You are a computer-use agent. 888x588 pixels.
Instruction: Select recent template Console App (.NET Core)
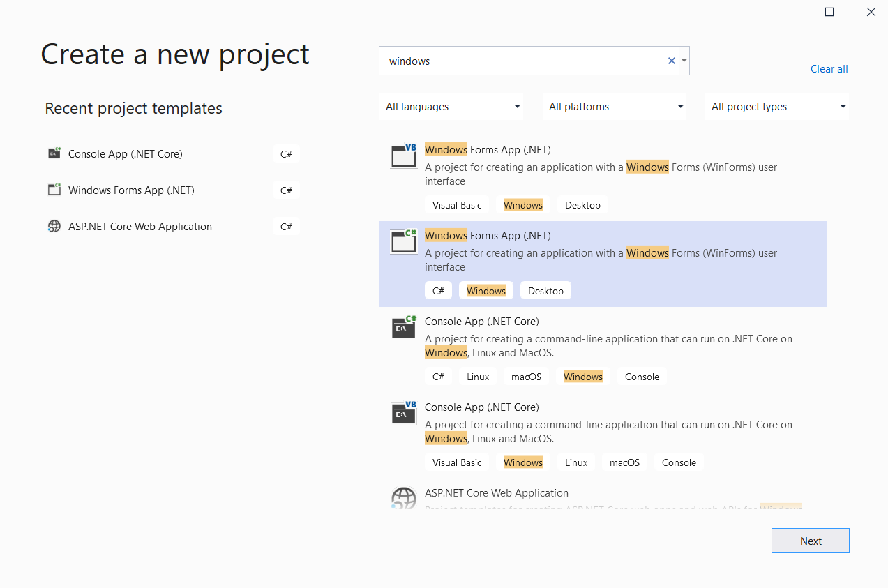[x=126, y=153]
